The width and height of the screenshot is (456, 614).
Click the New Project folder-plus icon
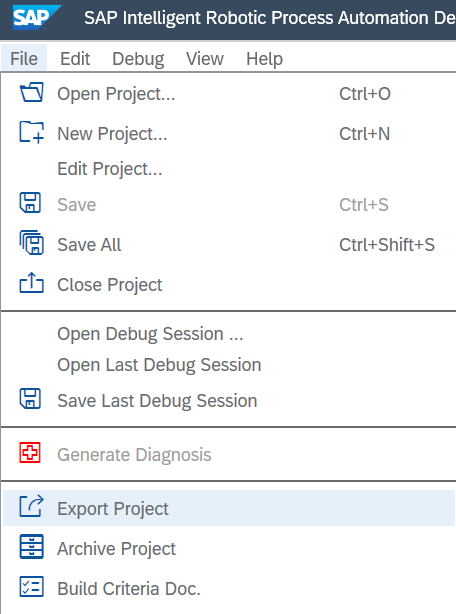click(31, 132)
